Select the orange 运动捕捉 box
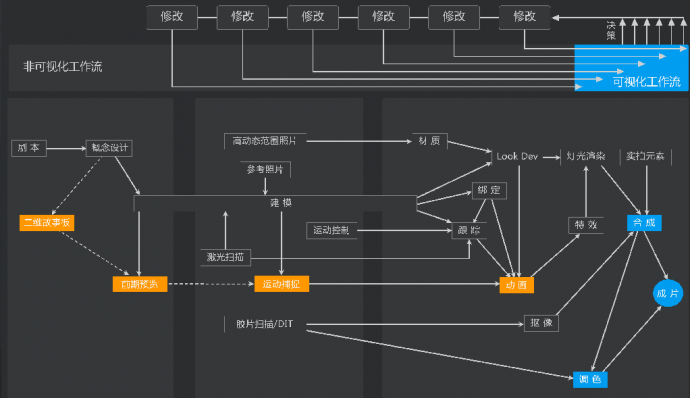Image resolution: width=690 pixels, height=398 pixels. coord(282,284)
